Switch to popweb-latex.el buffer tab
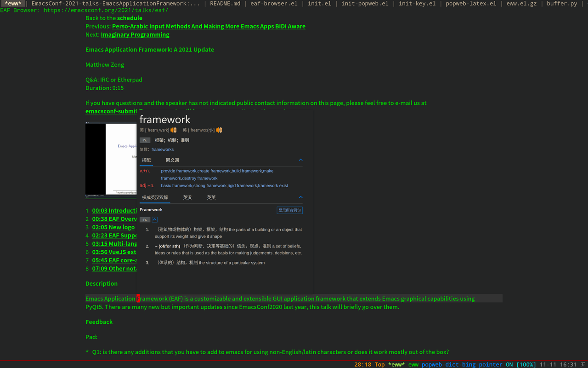588x368 pixels. [471, 3]
